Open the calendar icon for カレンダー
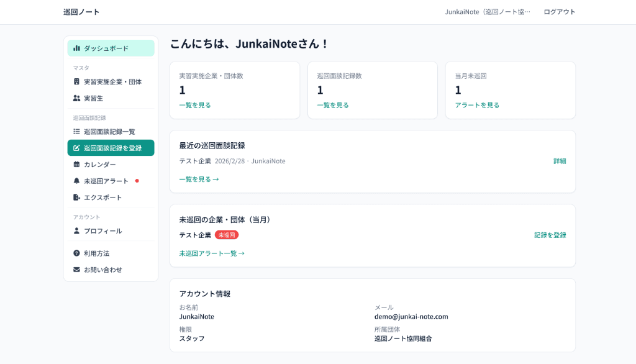This screenshot has width=636, height=364. pos(76,164)
